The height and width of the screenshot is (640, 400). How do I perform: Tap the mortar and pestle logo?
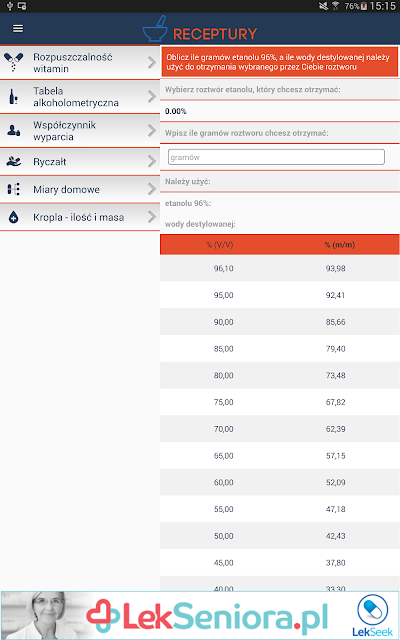[155, 29]
